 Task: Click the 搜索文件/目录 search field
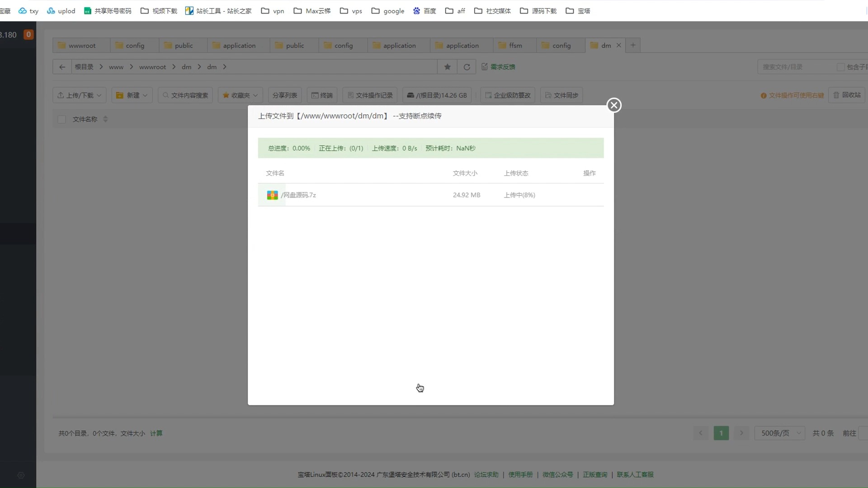[x=796, y=67]
